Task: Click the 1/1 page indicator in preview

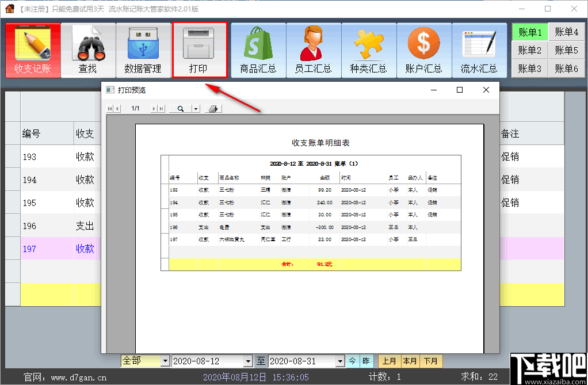Action: pyautogui.click(x=135, y=108)
